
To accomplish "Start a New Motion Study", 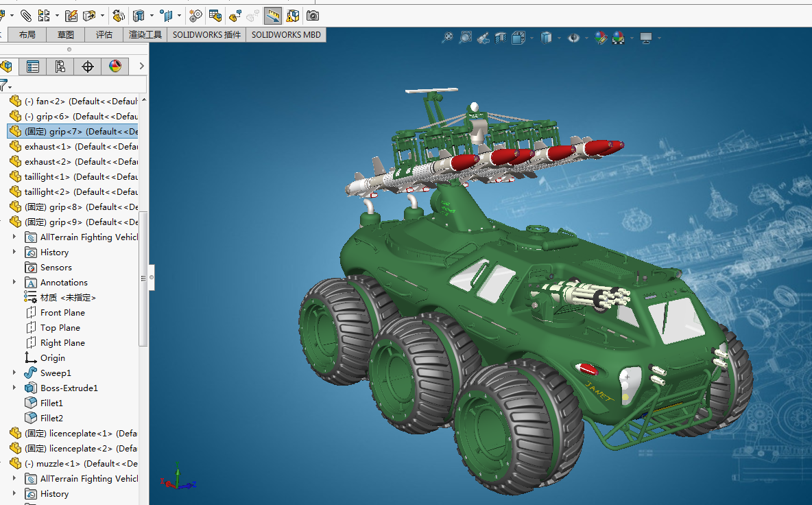I will point(195,16).
